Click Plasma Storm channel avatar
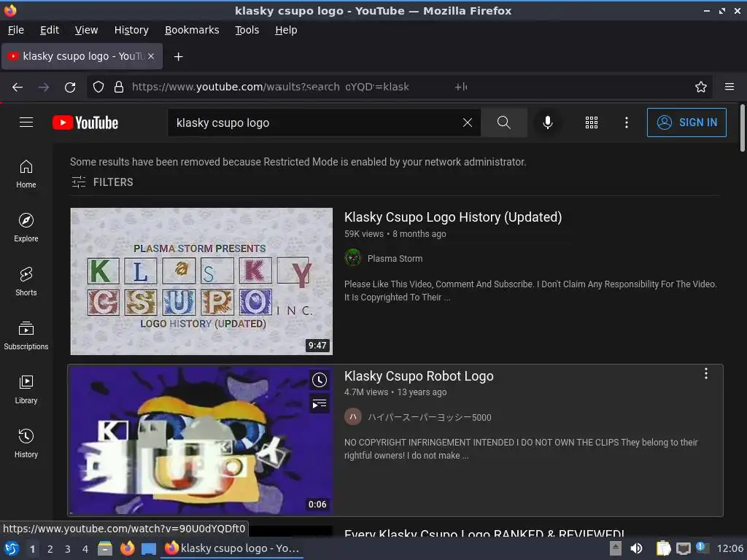Screen dimensions: 747x560 (x=353, y=257)
